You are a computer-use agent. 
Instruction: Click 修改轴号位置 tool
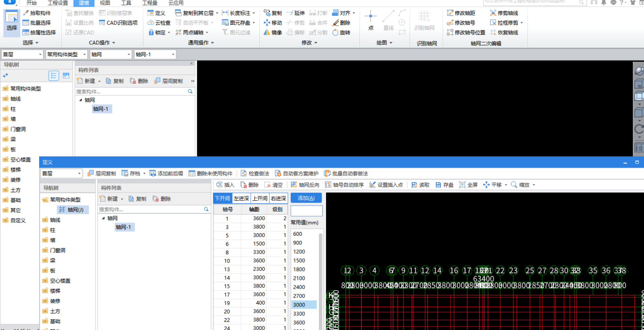click(x=466, y=32)
